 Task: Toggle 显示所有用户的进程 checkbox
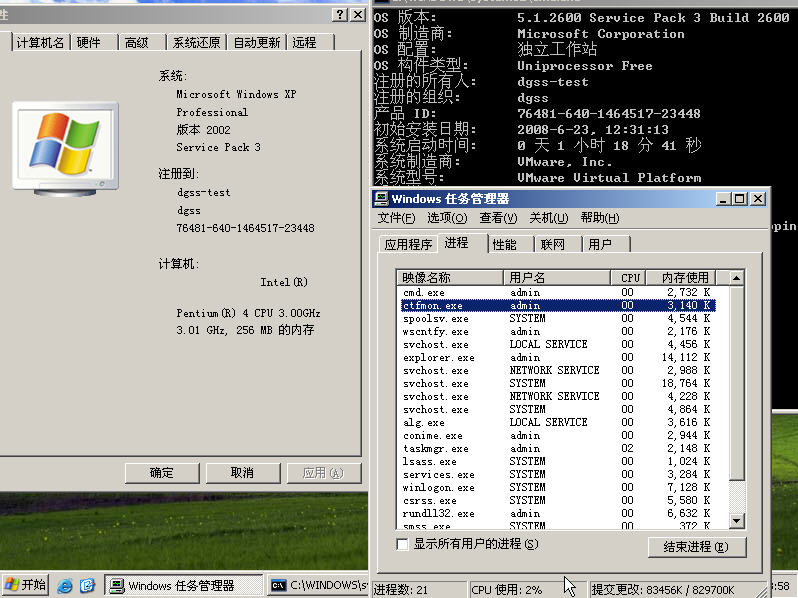tap(402, 545)
